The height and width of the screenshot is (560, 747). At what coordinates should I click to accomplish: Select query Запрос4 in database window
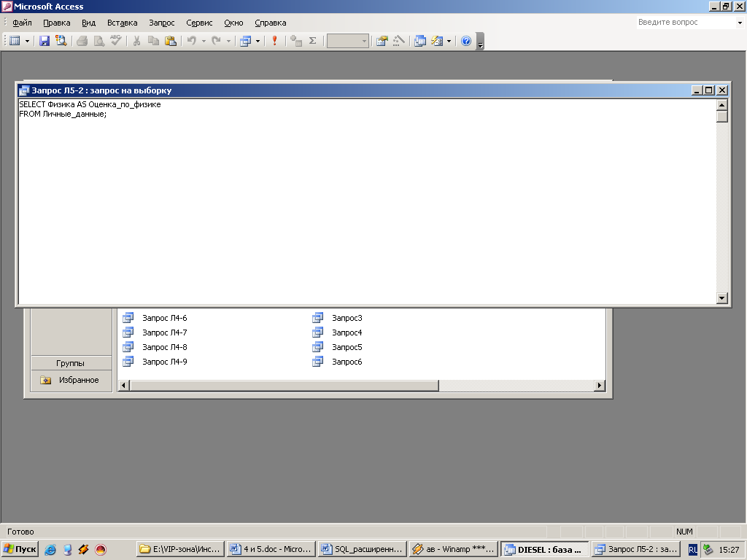(x=347, y=332)
